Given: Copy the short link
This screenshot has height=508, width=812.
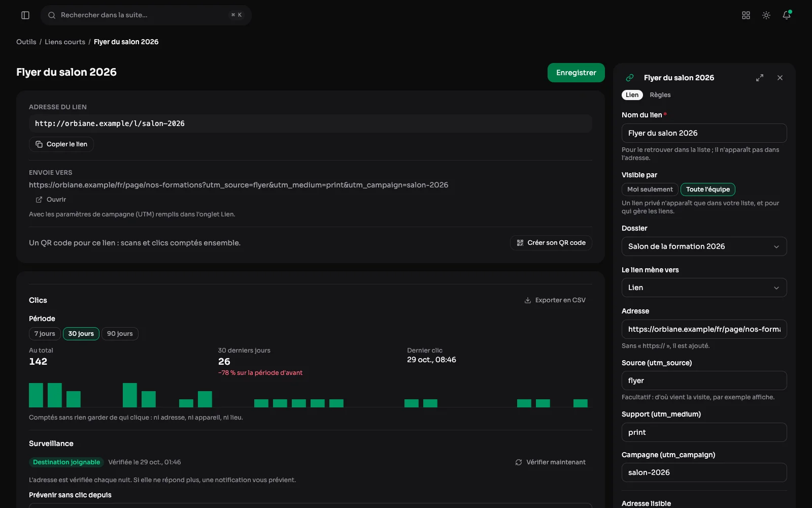Looking at the screenshot, I should 61,144.
